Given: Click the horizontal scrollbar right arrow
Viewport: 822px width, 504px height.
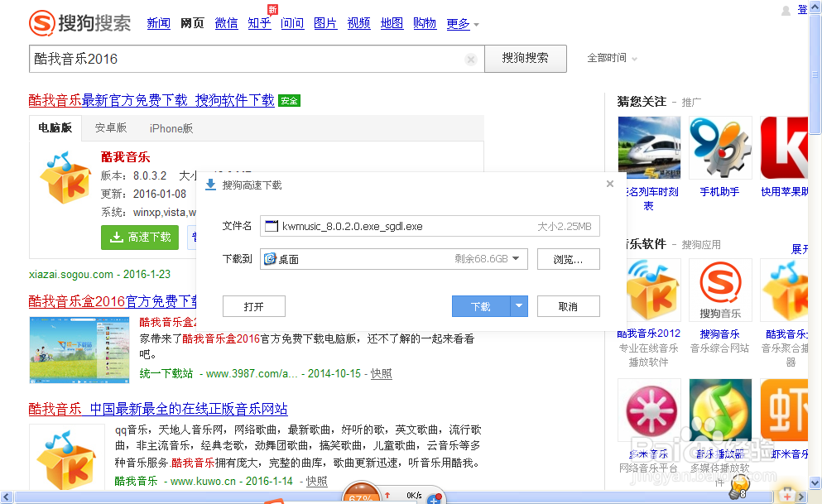Looking at the screenshot, I should click(801, 497).
